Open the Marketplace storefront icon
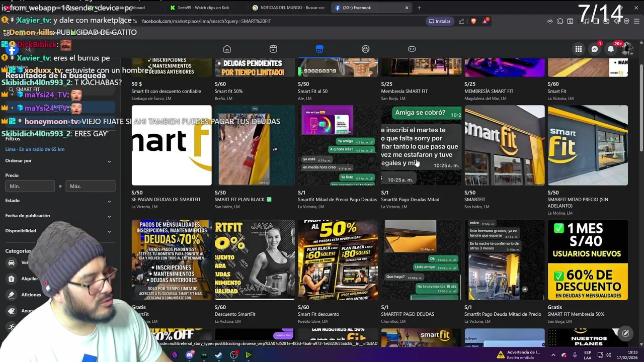The image size is (644, 362). point(319,49)
